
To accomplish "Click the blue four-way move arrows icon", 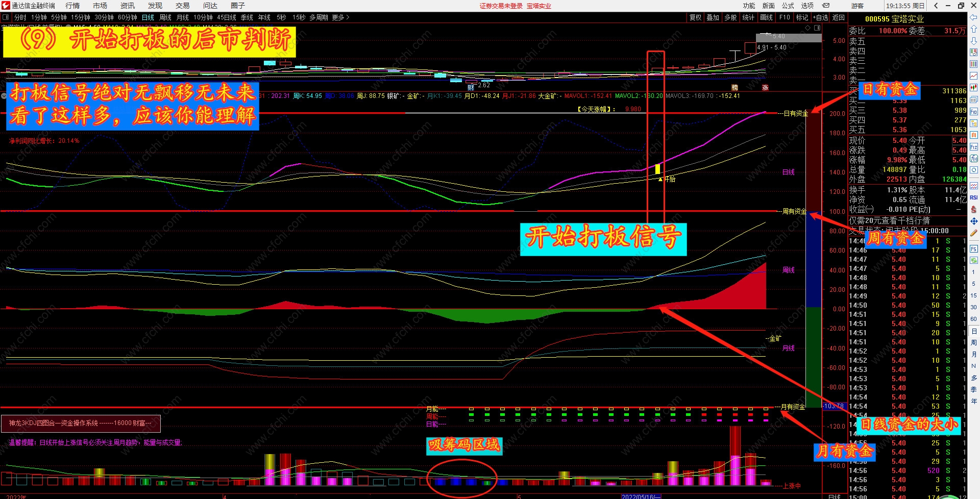I will [x=974, y=221].
